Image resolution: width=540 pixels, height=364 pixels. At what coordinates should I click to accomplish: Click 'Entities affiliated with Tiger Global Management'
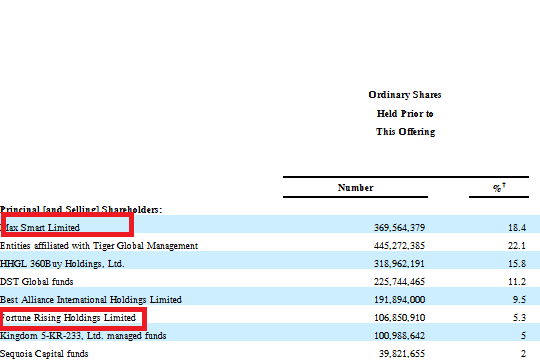pos(99,246)
